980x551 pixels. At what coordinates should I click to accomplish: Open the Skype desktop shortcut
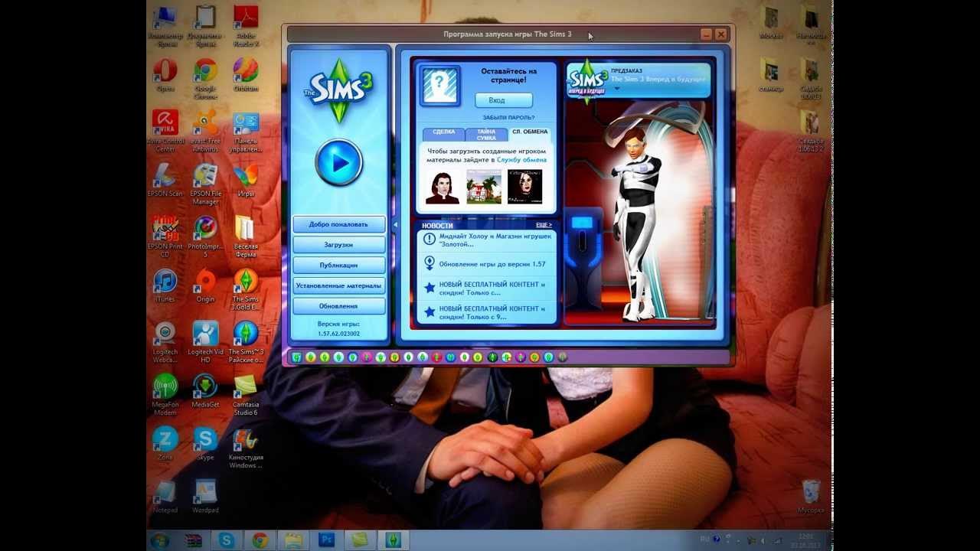pos(205,444)
